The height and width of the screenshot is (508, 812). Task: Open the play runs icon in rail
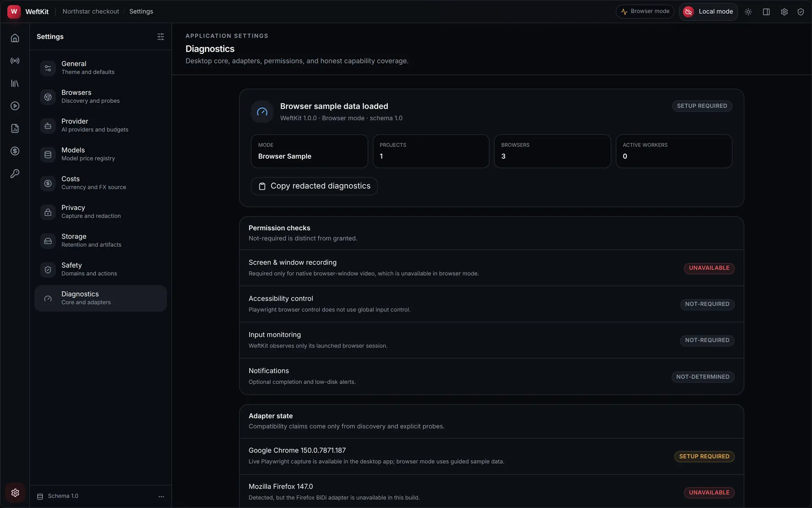pos(15,106)
